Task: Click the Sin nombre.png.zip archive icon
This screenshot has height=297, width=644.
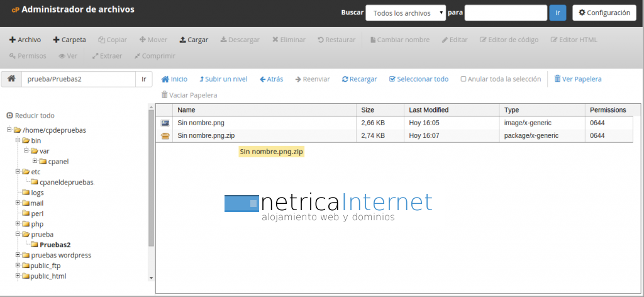Action: pos(165,135)
